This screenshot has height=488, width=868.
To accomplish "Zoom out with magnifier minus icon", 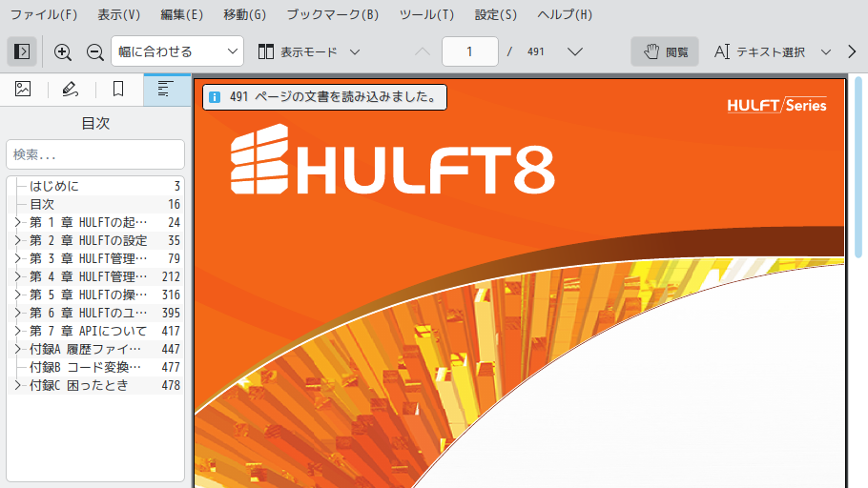I will tap(94, 52).
